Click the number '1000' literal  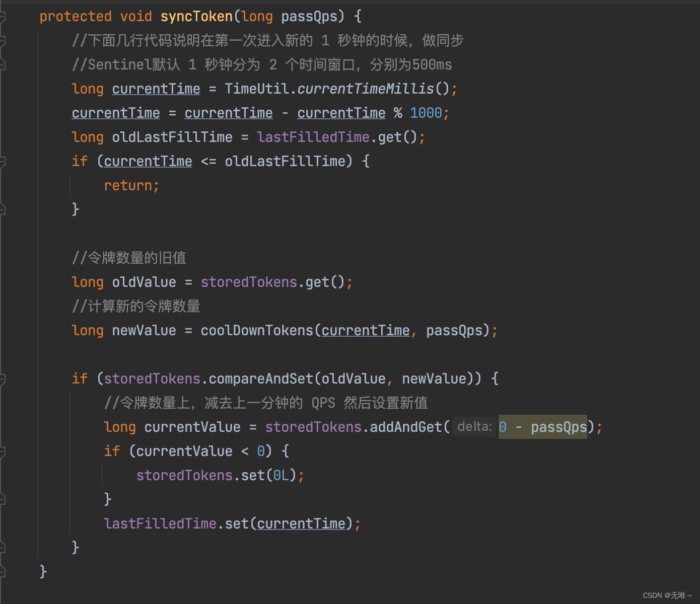click(x=426, y=113)
